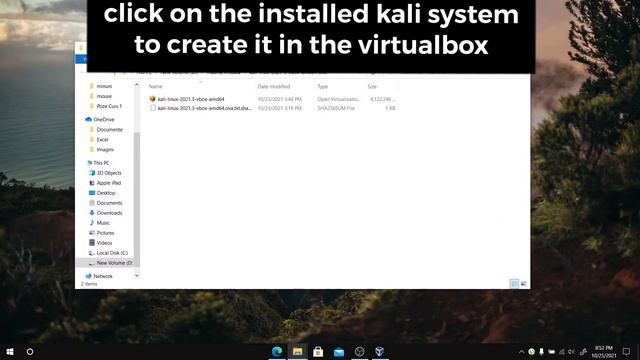This screenshot has width=640, height=360.
Task: Click the Local Disk (C:) drive icon
Action: (92, 253)
